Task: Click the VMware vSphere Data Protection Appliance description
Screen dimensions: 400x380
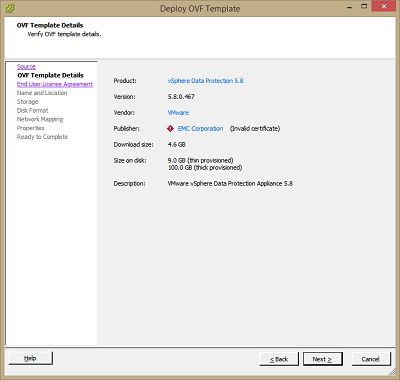Action: (x=230, y=184)
